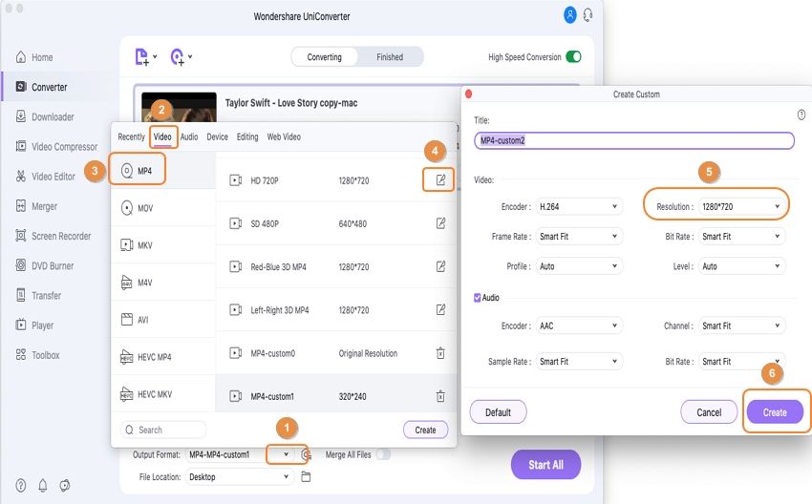Image resolution: width=812 pixels, height=504 pixels.
Task: Open the Sample Rate dropdown
Action: click(x=579, y=362)
